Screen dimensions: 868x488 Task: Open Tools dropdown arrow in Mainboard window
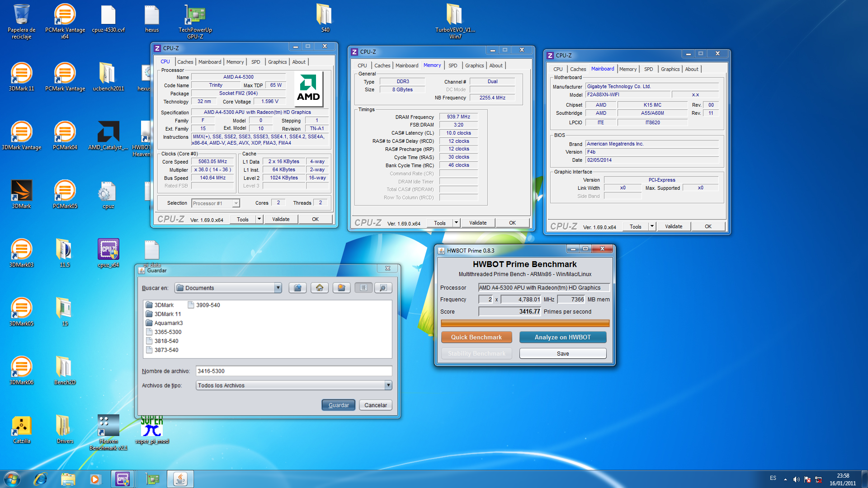(652, 226)
